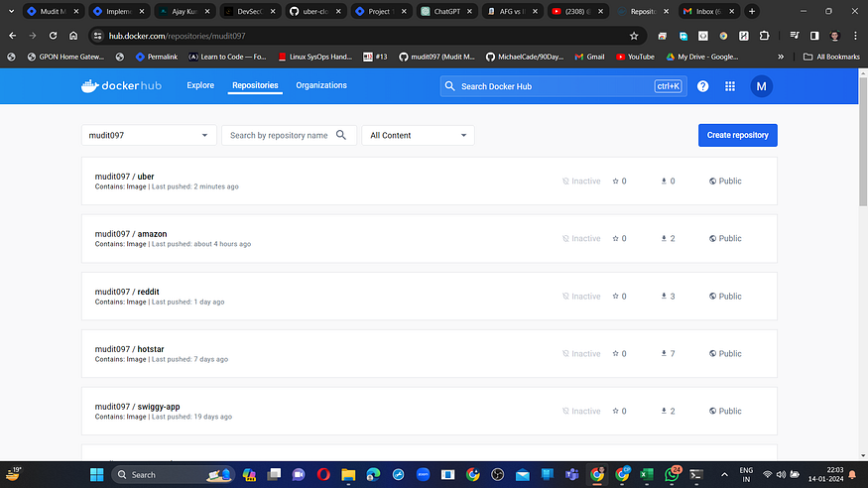
Task: Reload the page in browser toolbar
Action: [x=54, y=36]
